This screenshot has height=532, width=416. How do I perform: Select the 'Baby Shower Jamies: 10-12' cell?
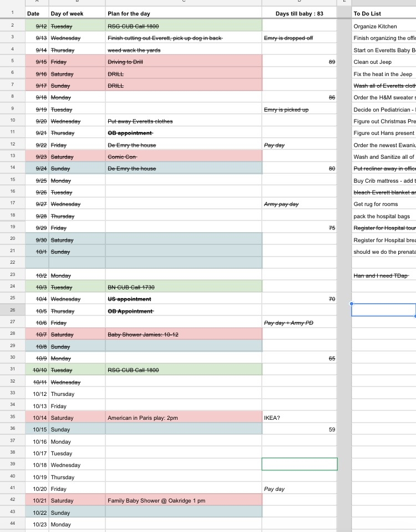[184, 334]
